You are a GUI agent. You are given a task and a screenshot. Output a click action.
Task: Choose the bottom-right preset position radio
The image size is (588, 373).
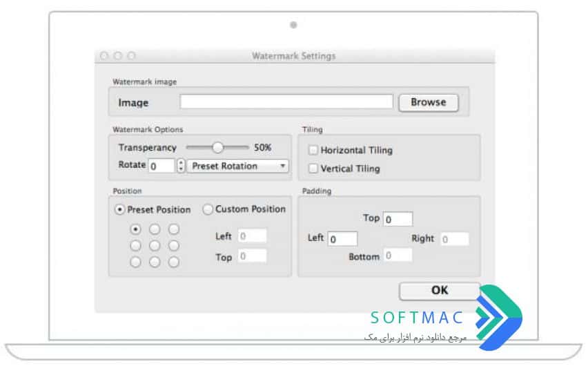click(174, 262)
